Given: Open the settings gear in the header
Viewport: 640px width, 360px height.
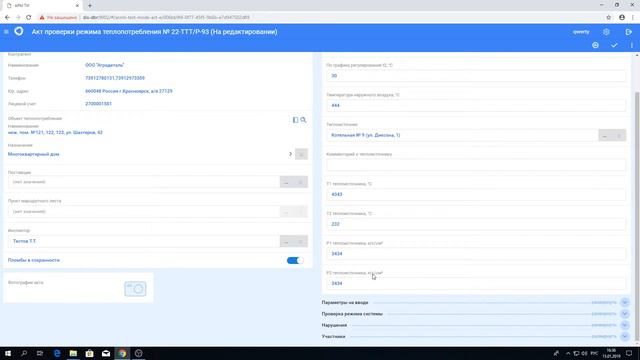Looking at the screenshot, I should (x=606, y=32).
